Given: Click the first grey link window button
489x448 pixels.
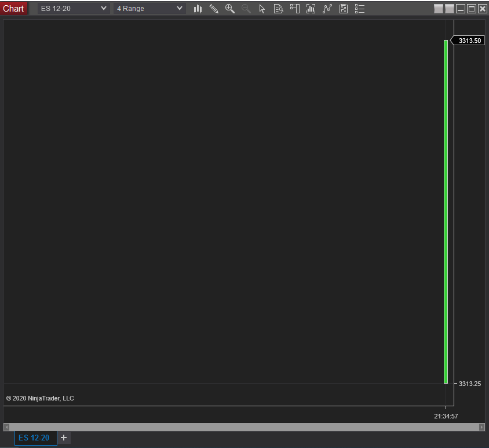Looking at the screenshot, I should 439,9.
